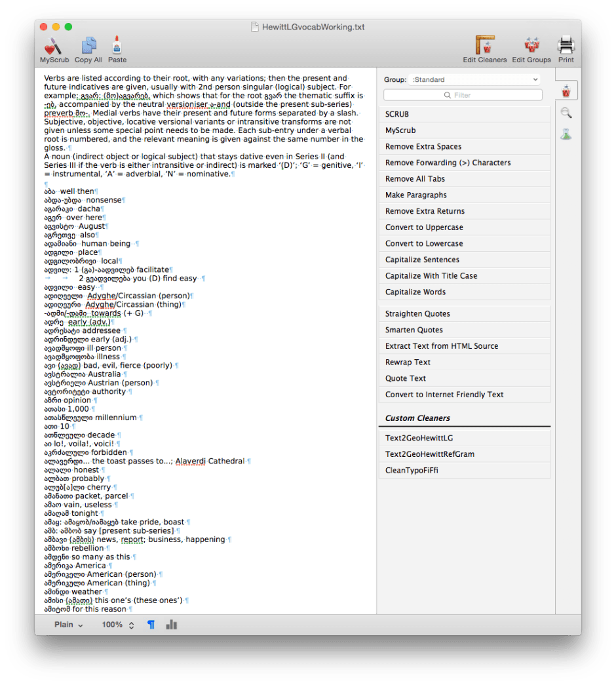Screen dimensions: 616x685
Task: Click the zoom percentage stepper arrows
Action: 130,625
